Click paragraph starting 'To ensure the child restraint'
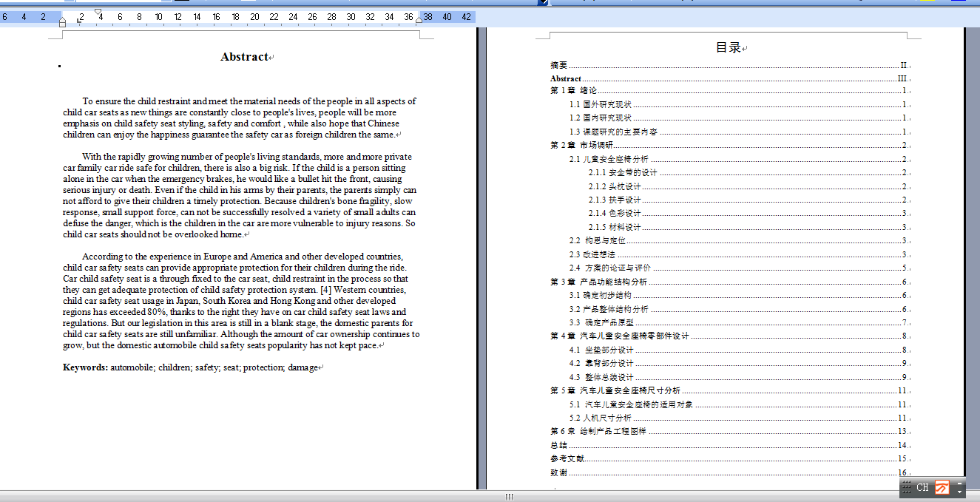Screen dimensions: 980x502 (240, 118)
